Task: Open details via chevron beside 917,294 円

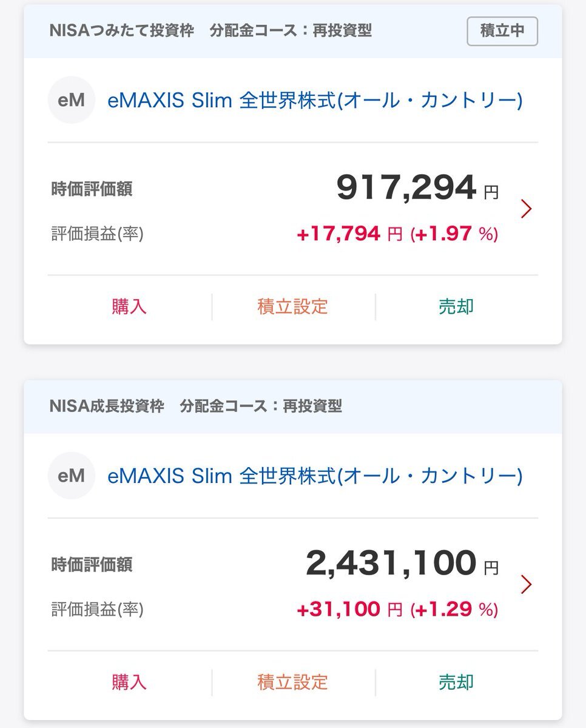Action: click(526, 209)
